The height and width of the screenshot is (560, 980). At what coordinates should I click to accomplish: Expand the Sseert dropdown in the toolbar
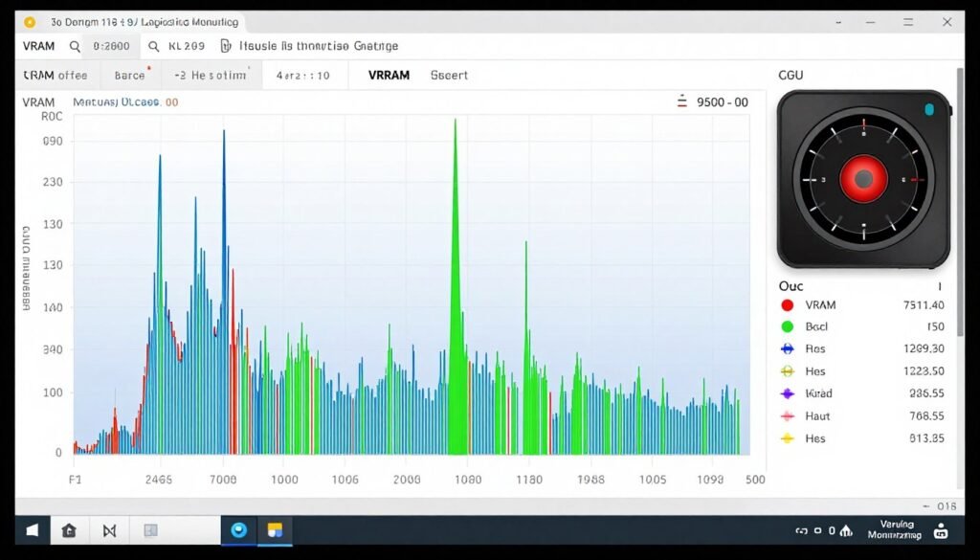[450, 75]
